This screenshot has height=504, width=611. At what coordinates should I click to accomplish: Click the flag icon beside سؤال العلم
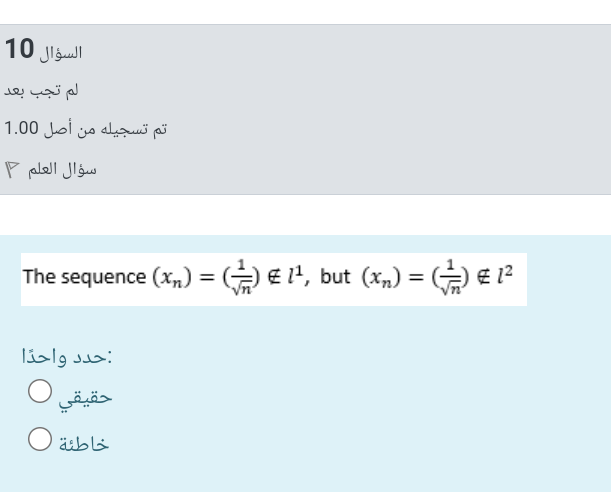point(12,170)
